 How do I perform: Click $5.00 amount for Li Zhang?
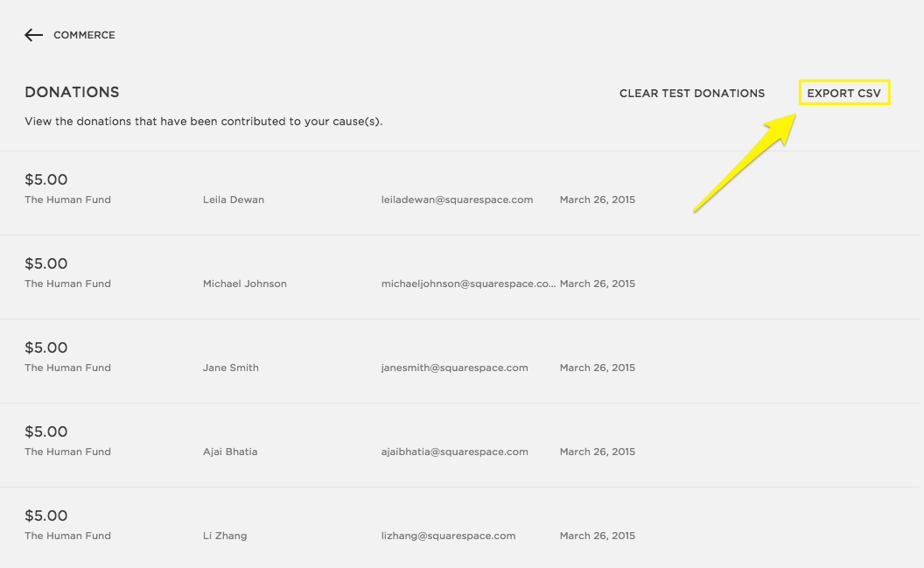point(45,515)
